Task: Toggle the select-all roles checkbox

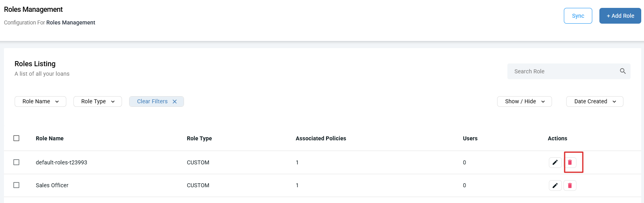Action: 16,138
